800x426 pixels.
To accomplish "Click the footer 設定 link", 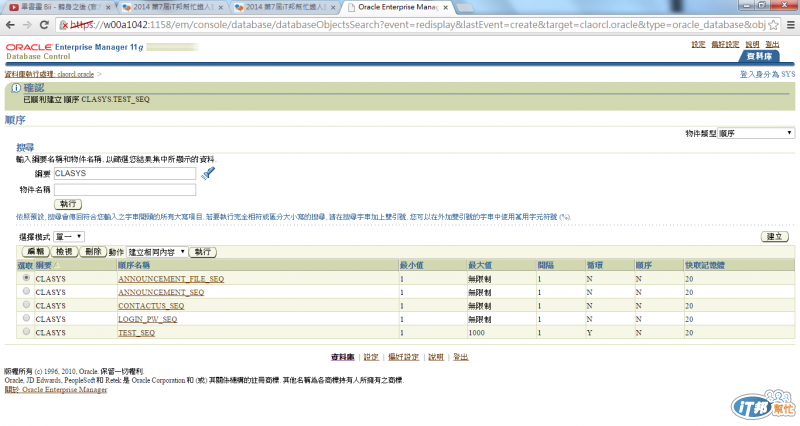I will 371,357.
